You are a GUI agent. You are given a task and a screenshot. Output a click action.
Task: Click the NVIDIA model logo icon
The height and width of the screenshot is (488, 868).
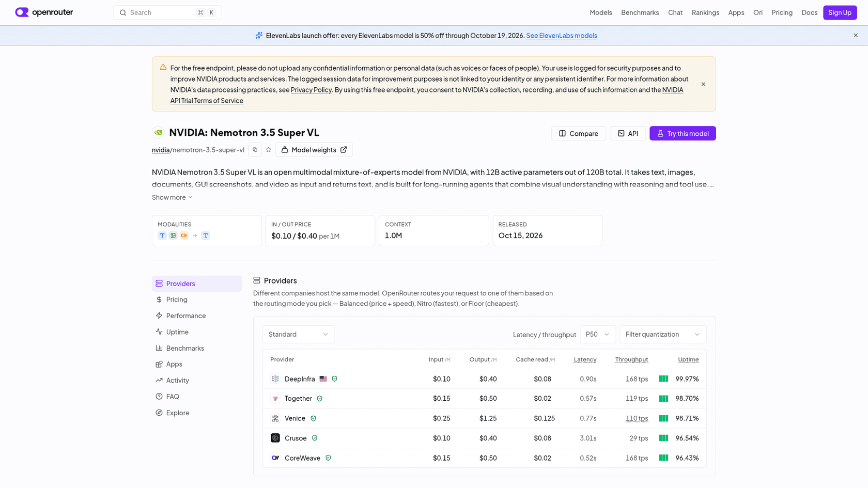158,133
